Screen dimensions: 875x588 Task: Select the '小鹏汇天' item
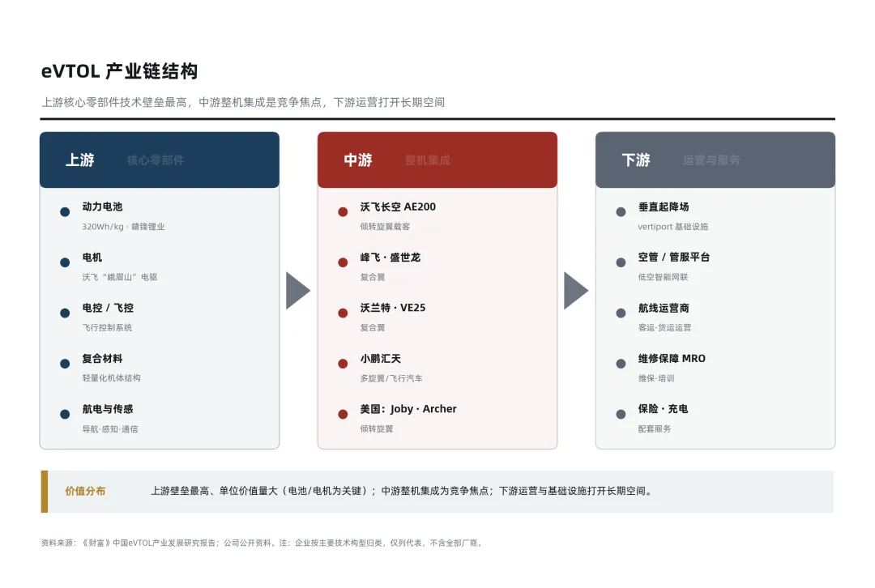(x=380, y=359)
